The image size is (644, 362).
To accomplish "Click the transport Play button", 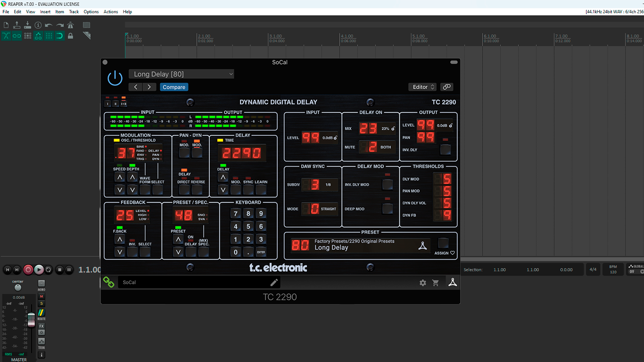I will (x=39, y=270).
